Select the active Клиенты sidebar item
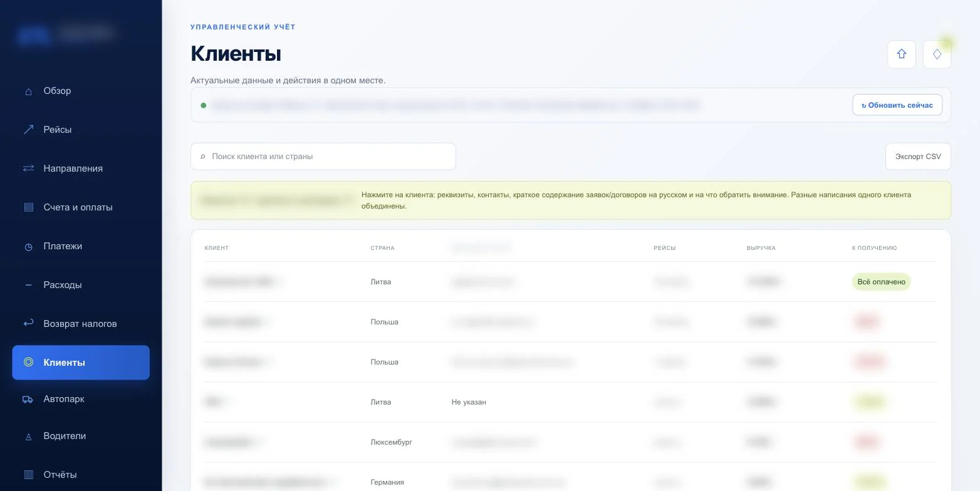 point(81,363)
